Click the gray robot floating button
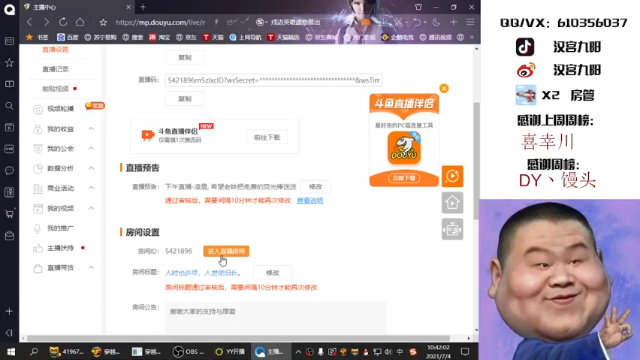 coord(452,229)
